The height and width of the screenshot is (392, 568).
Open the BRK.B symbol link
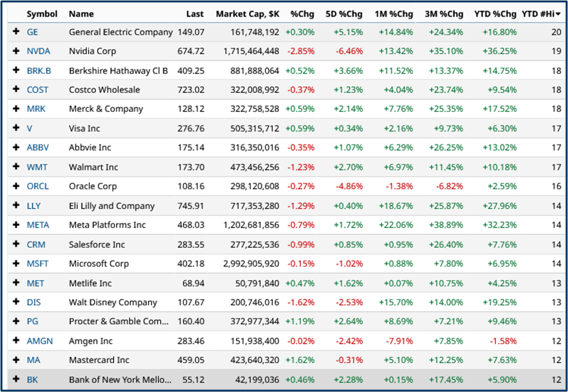39,70
